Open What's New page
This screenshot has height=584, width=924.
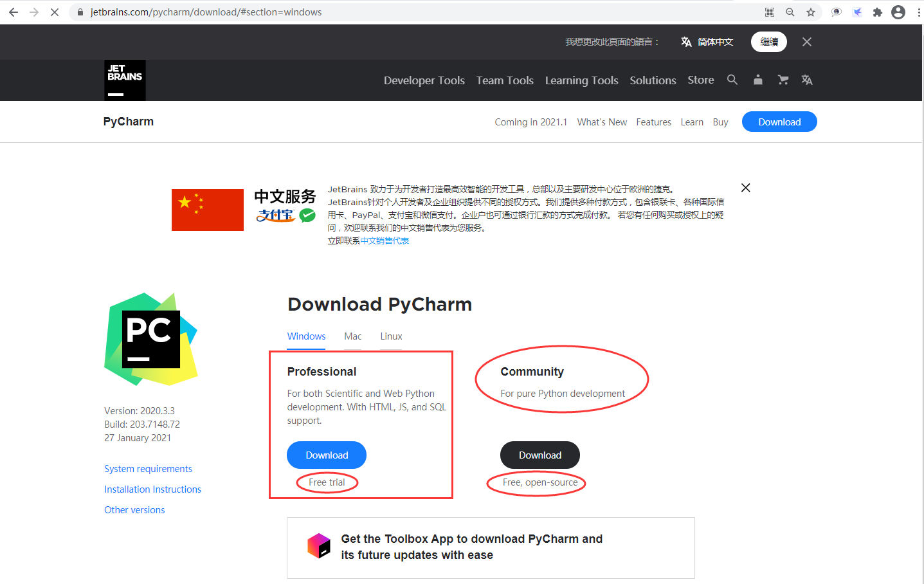[602, 122]
